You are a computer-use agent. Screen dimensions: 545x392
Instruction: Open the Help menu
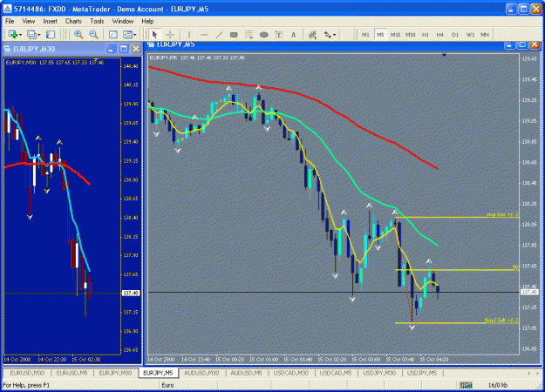(x=147, y=21)
